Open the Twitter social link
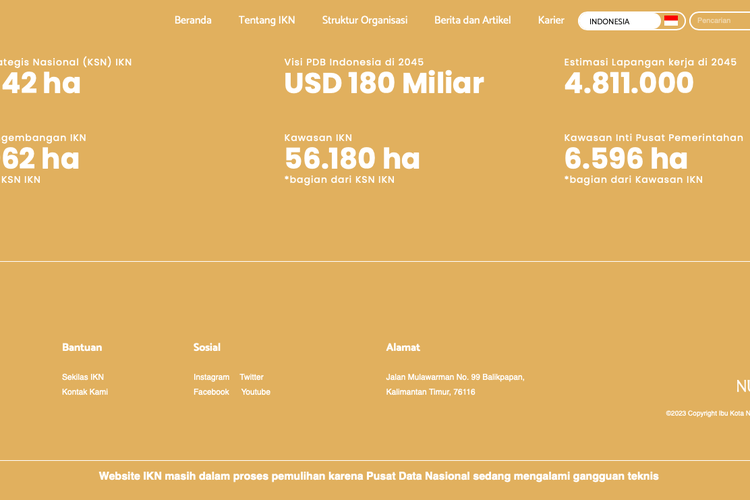Image resolution: width=750 pixels, height=500 pixels. [251, 377]
